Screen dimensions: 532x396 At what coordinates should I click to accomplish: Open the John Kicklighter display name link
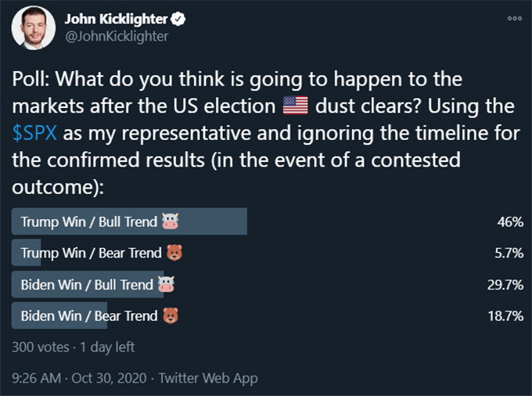click(116, 20)
